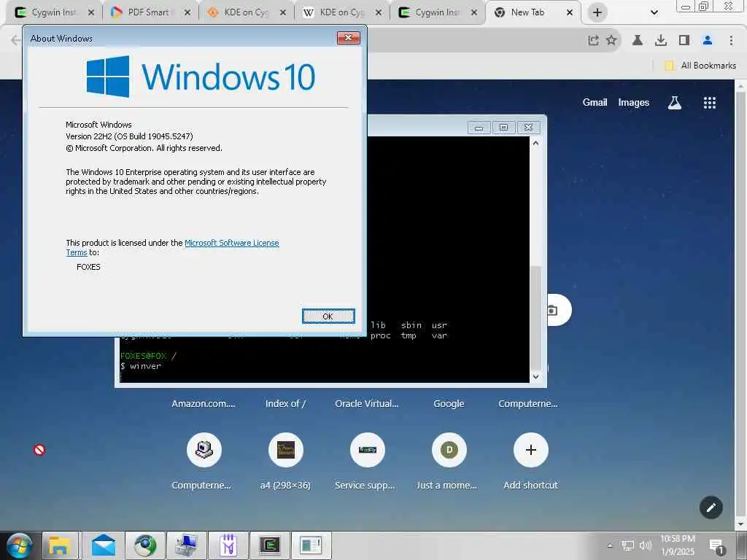This screenshot has height=560, width=747.
Task: Open Chrome globe icon on taskbar
Action: pyautogui.click(x=145, y=545)
